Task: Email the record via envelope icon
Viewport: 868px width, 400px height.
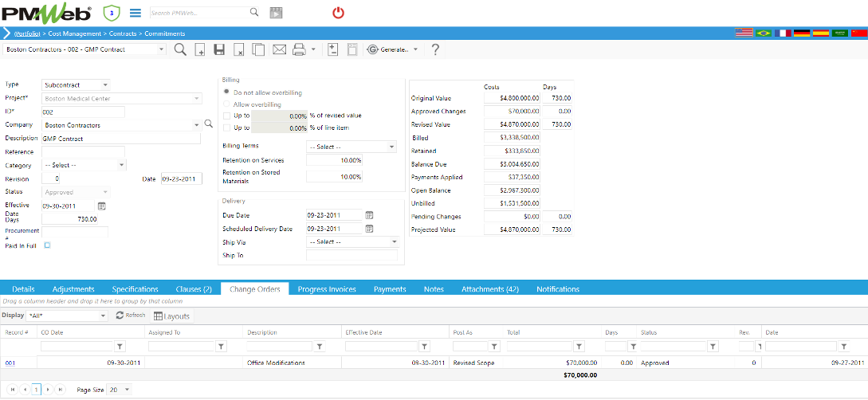Action: click(x=279, y=49)
